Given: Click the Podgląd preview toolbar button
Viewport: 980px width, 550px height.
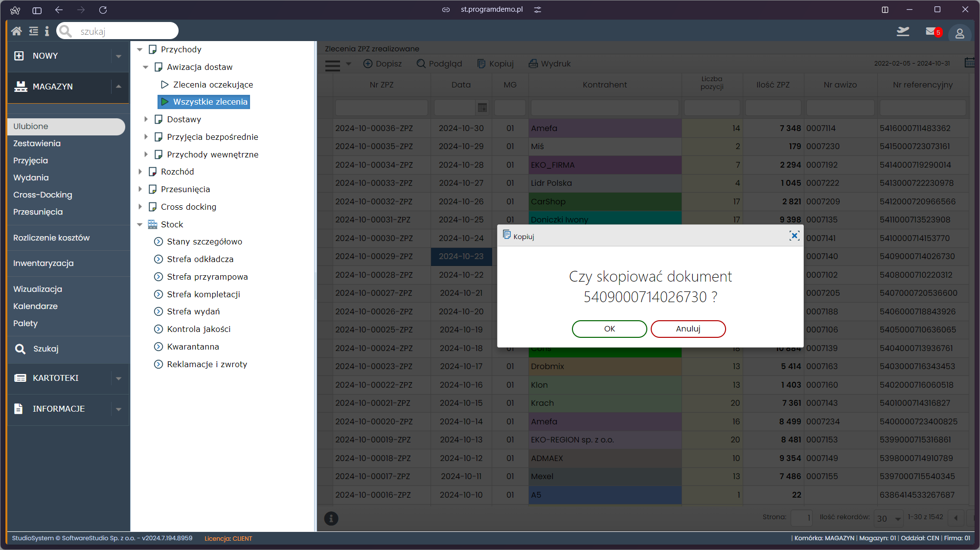Looking at the screenshot, I should click(x=439, y=64).
